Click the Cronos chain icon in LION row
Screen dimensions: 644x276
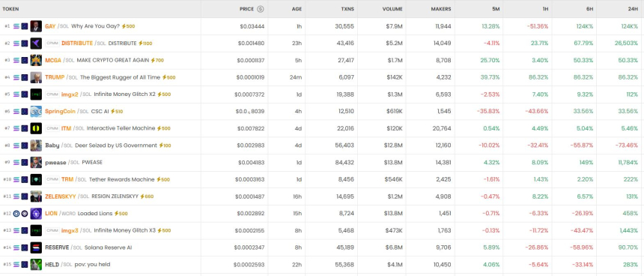[16, 214]
